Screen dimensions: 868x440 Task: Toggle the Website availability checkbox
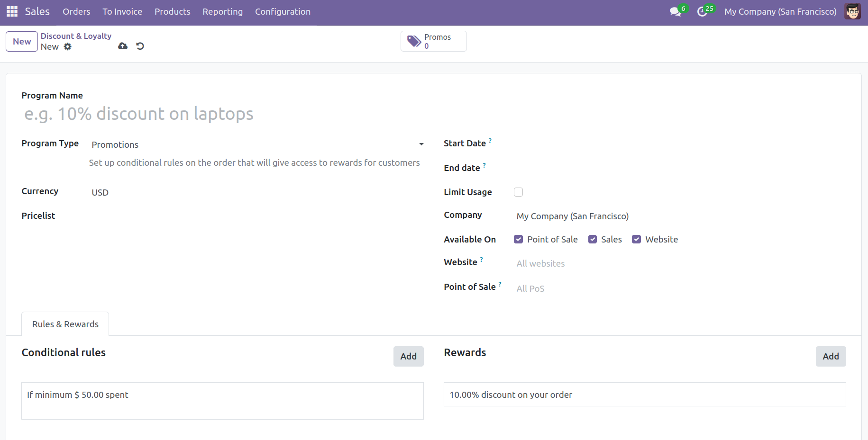pos(636,239)
